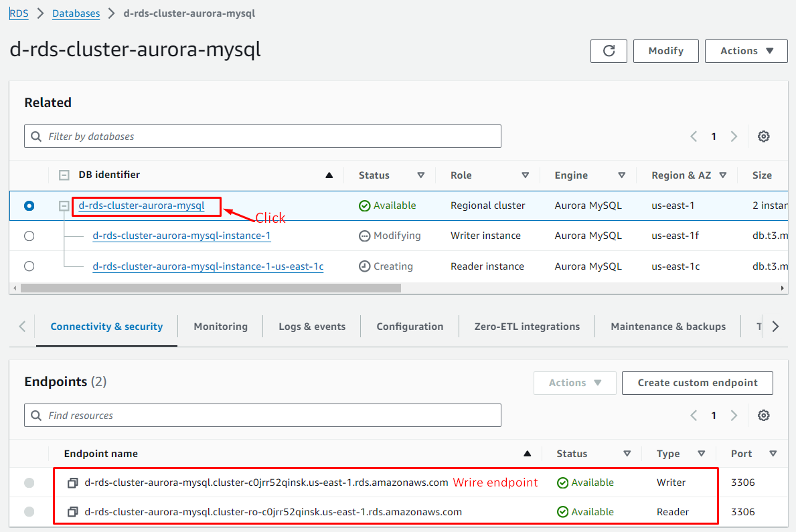Click the refresh icon button
The height and width of the screenshot is (532, 796).
(x=609, y=51)
